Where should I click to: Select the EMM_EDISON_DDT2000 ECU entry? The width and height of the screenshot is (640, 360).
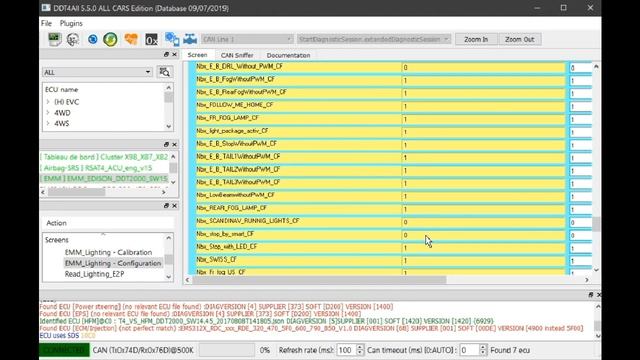pos(104,179)
